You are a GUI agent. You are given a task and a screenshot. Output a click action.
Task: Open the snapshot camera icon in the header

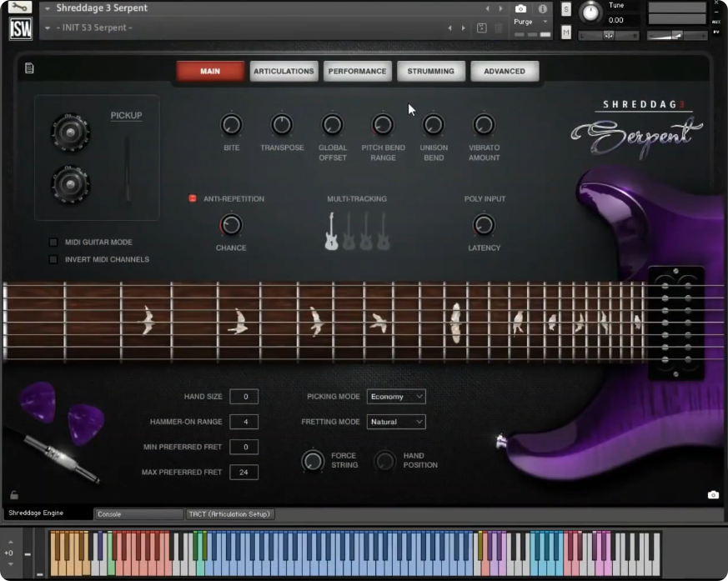click(520, 9)
